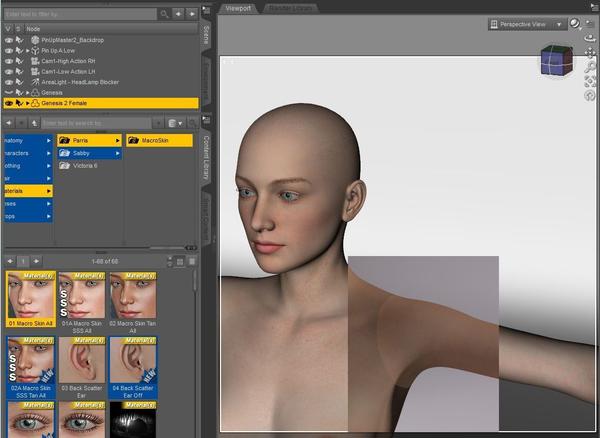Click the Cam1-Low Action LH camera icon

click(x=35, y=72)
